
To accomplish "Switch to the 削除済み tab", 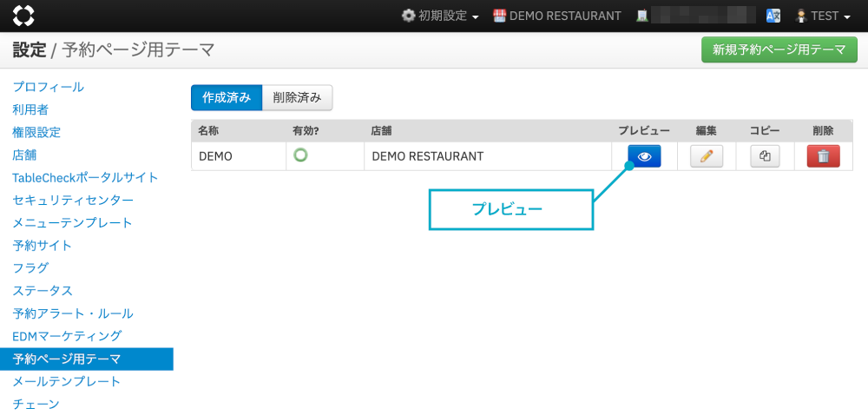I will [x=297, y=98].
